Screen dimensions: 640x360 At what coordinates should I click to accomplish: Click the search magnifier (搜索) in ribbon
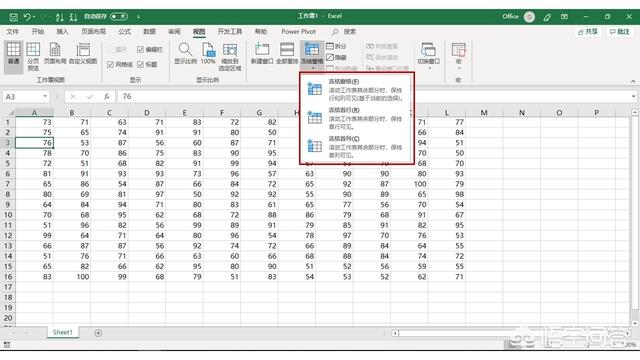335,31
